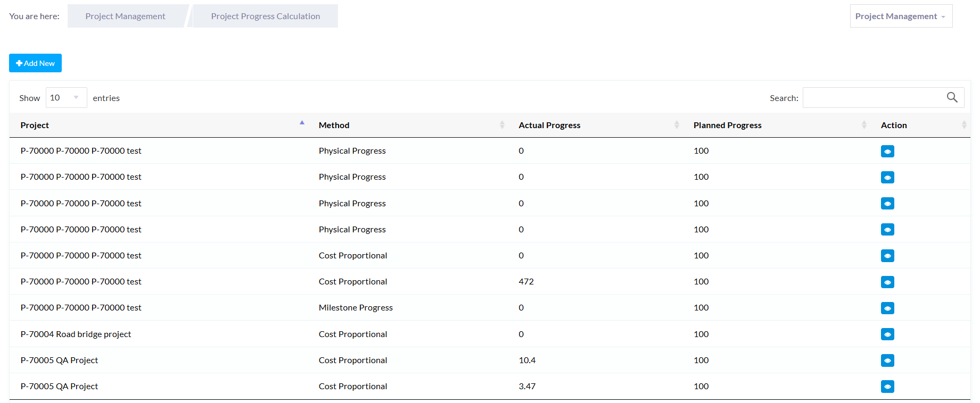The image size is (980, 403).
Task: Click eye icon for QA Project 10.4 row
Action: point(887,360)
